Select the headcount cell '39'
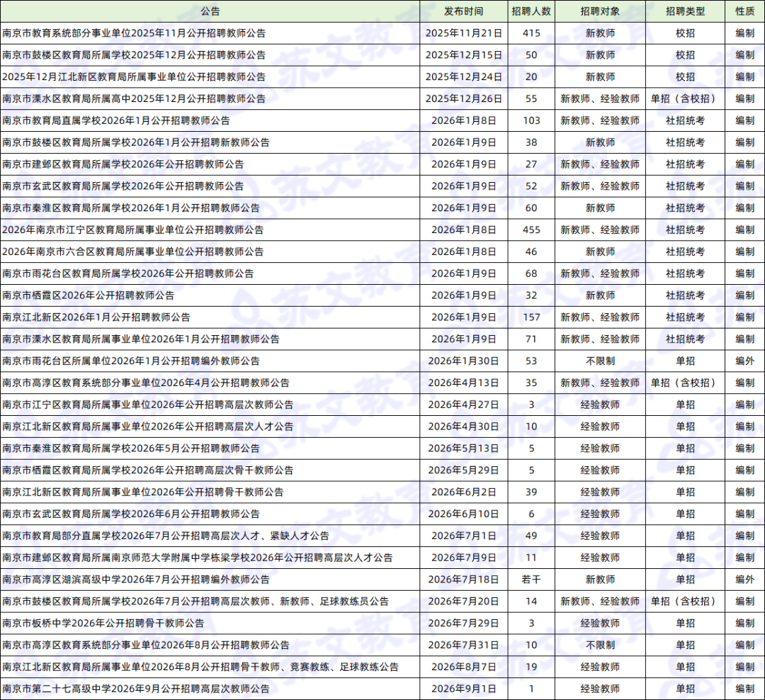 point(531,492)
